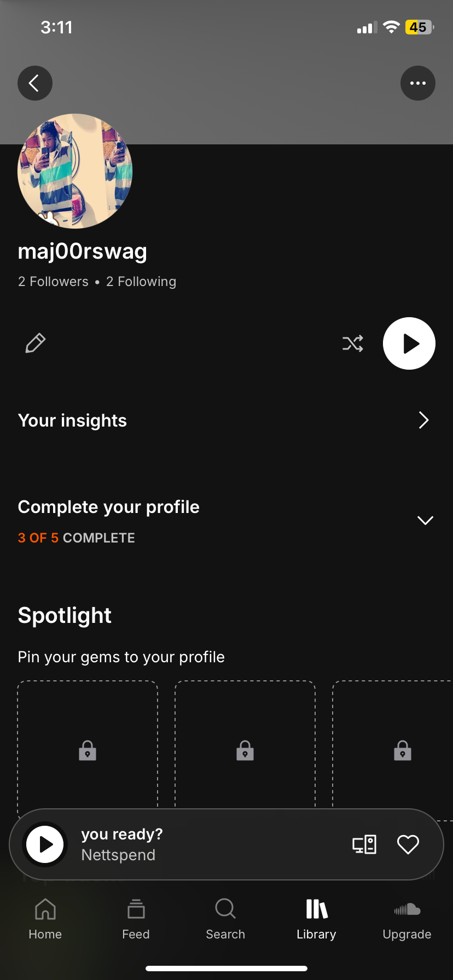Open the 2 Following list
The image size is (453, 980).
click(141, 282)
